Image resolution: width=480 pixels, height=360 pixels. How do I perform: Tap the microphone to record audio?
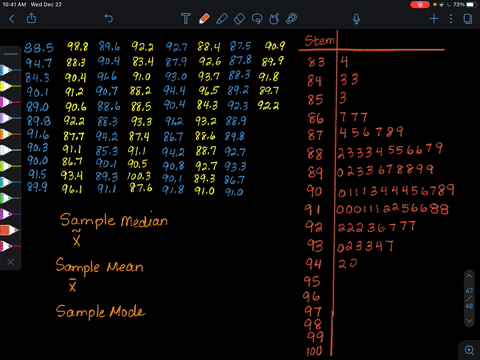(x=356, y=19)
